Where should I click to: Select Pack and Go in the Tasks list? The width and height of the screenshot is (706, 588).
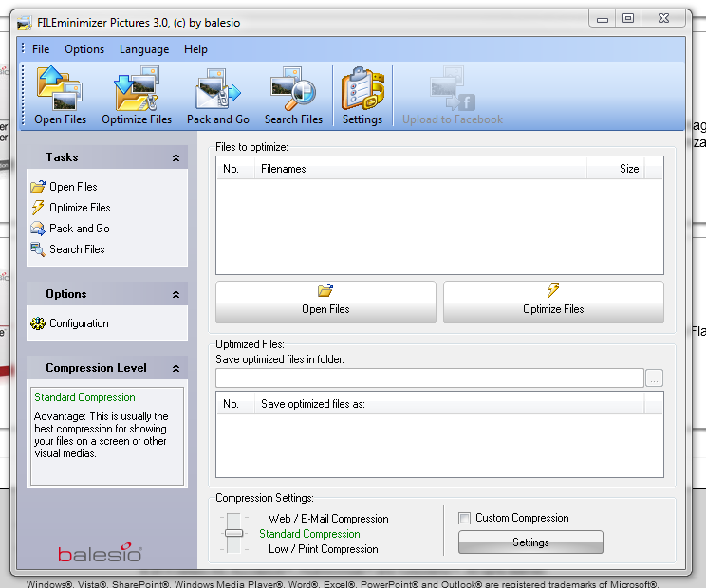[x=80, y=229]
